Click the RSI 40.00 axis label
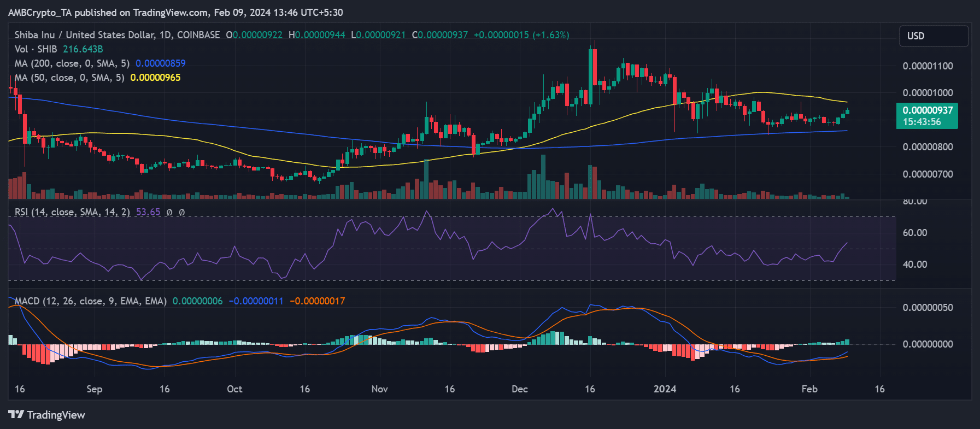This screenshot has width=980, height=429. coord(915,265)
